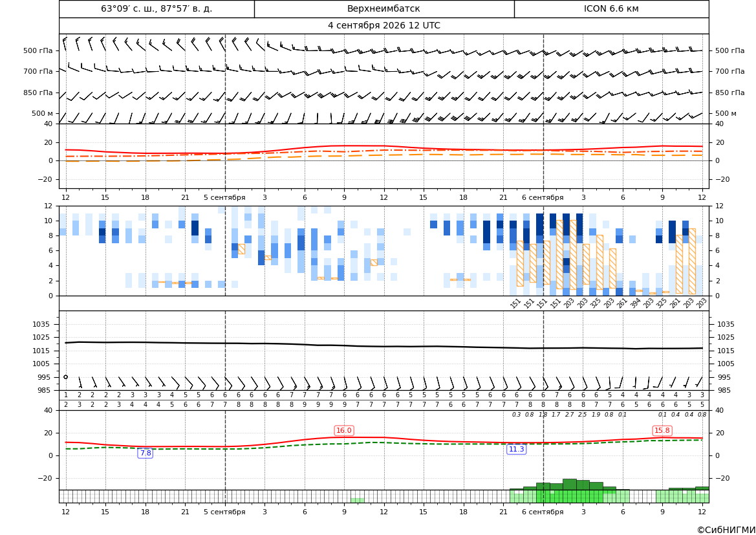Viewport: 756px width, 535px height.
Task: Click the rotated cloud-base value 394
Action: coord(635,303)
